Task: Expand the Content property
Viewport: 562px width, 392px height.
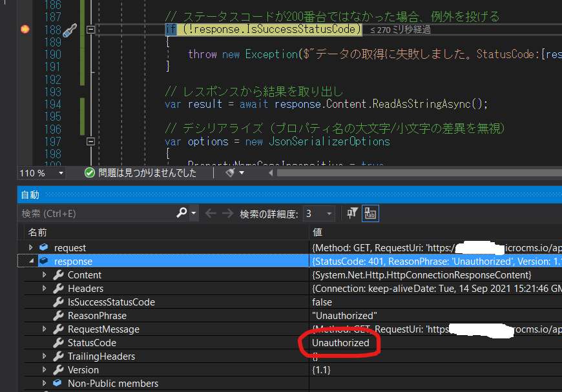Action: tap(44, 274)
